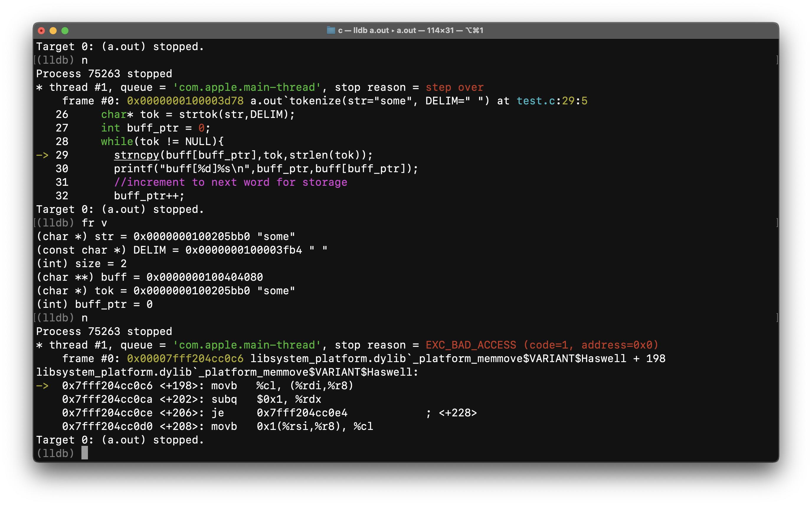Click the 'je 0x7fff204cc0e4' instruction

[279, 413]
